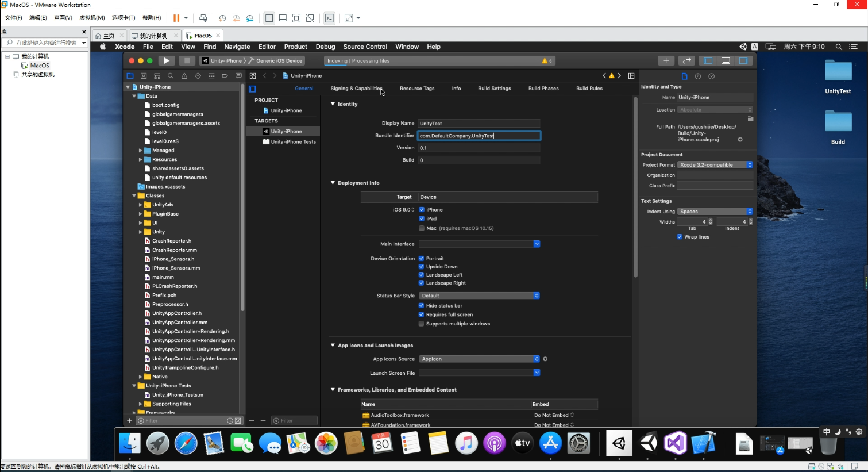868x472 pixels.
Task: Hide the Inspectors panel toolbar toggle
Action: click(x=743, y=60)
